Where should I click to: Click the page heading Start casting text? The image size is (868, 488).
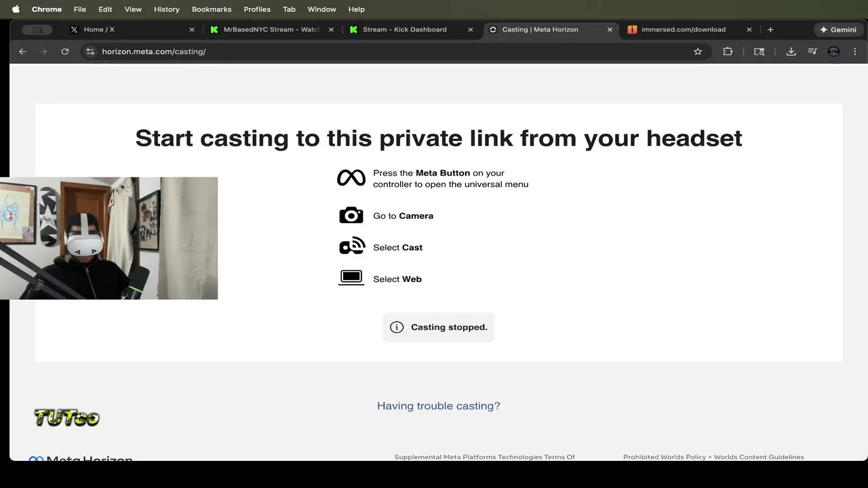(x=439, y=138)
